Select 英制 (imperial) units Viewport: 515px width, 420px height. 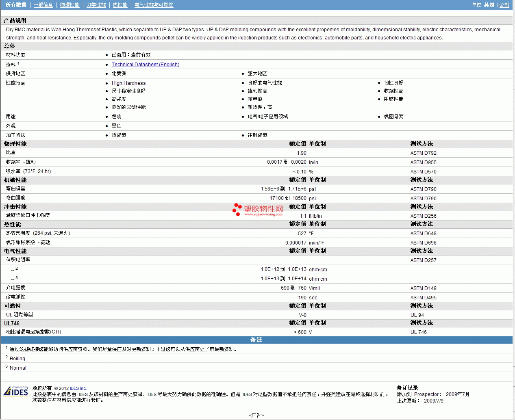tap(489, 5)
